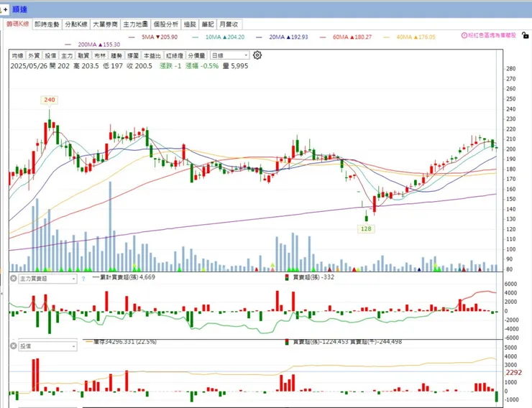Viewport: 532px width, 408px height.
Task: Open the 投信 indicator dropdown in lower panel
Action: pos(47,346)
